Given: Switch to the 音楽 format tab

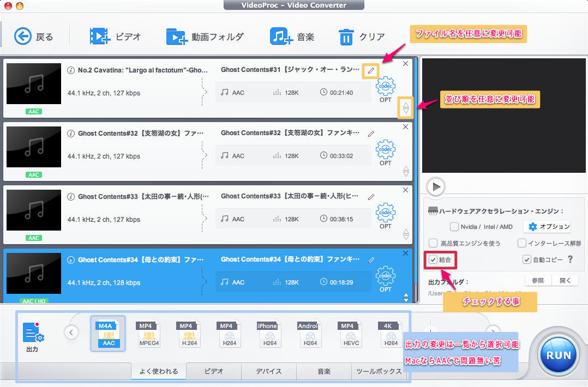Looking at the screenshot, I should click(324, 371).
